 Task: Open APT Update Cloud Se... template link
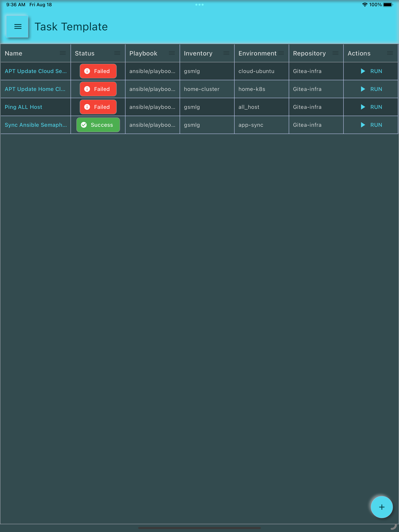[36, 71]
